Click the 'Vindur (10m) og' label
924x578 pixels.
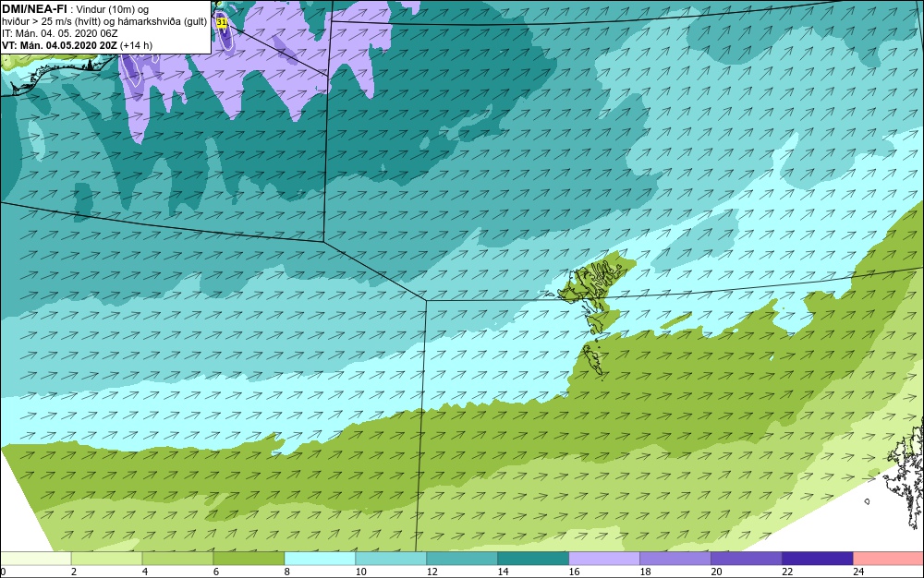click(113, 9)
